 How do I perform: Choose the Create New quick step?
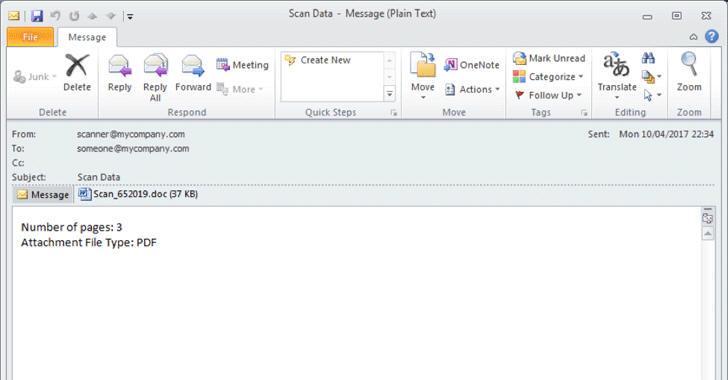[318, 60]
